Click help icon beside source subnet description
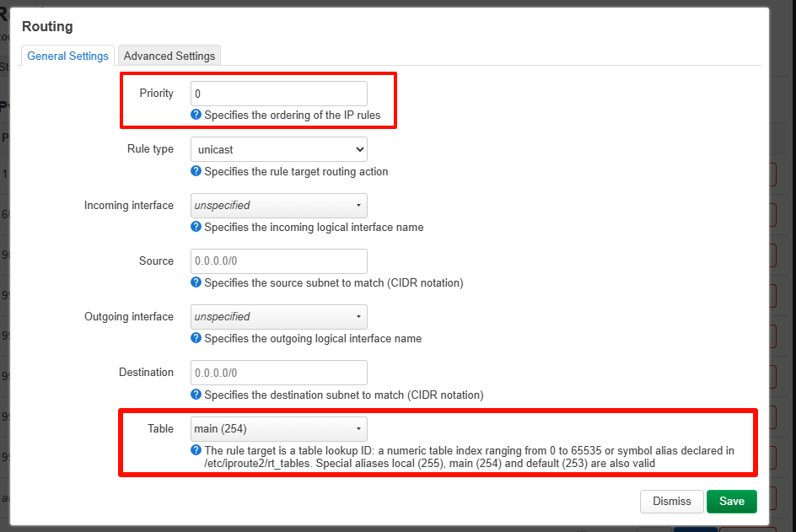The height and width of the screenshot is (532, 796). point(196,282)
